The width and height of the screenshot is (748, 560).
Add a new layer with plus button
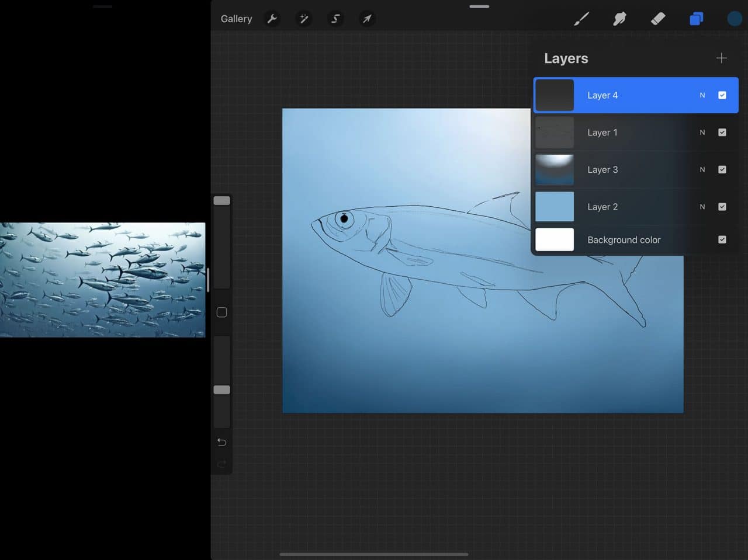coord(721,58)
